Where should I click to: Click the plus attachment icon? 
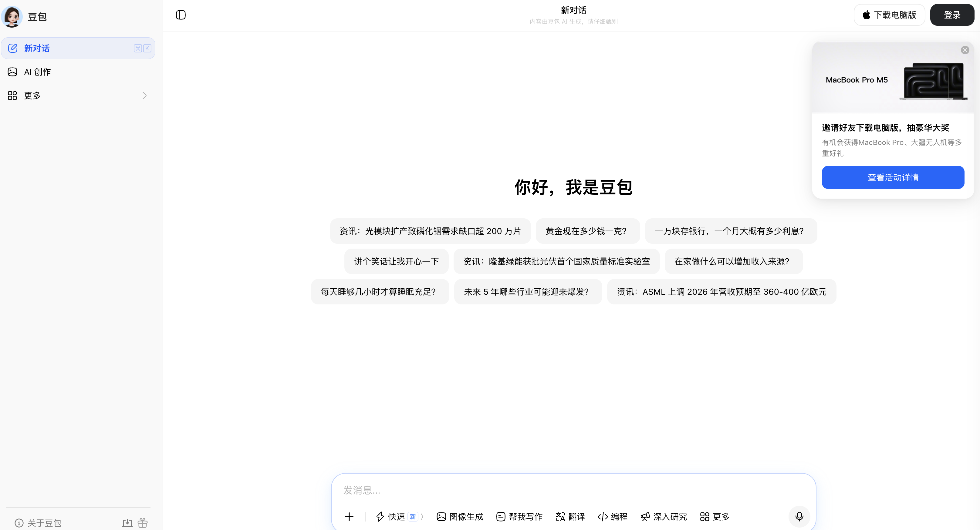(350, 516)
